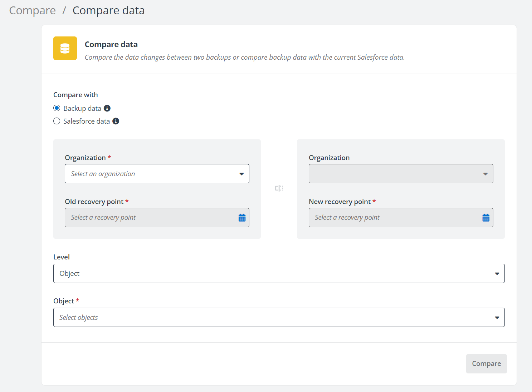Image resolution: width=532 pixels, height=392 pixels.
Task: Open the calendar for the Old recovery point
Action: (242, 217)
